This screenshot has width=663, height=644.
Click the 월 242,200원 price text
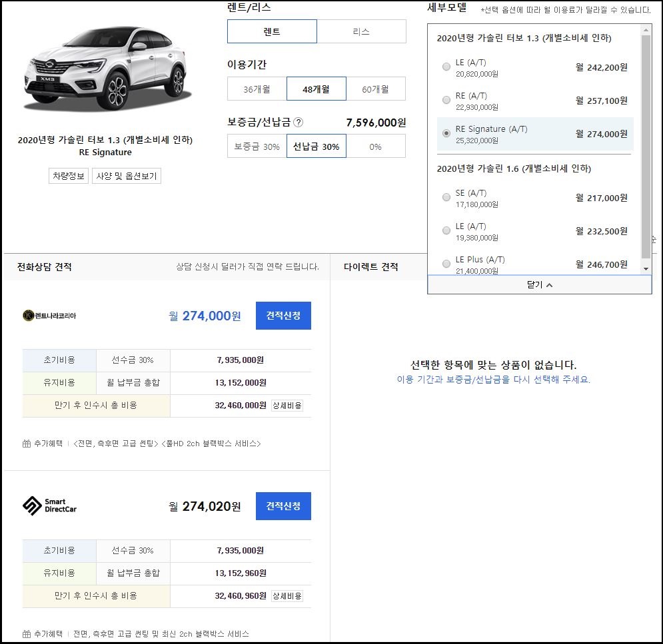(601, 67)
